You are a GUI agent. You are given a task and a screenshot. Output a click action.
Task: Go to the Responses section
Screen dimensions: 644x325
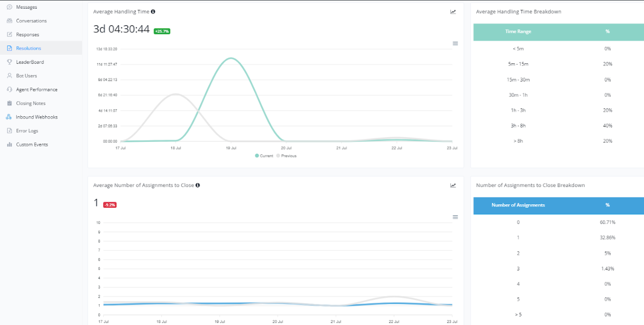pyautogui.click(x=27, y=35)
